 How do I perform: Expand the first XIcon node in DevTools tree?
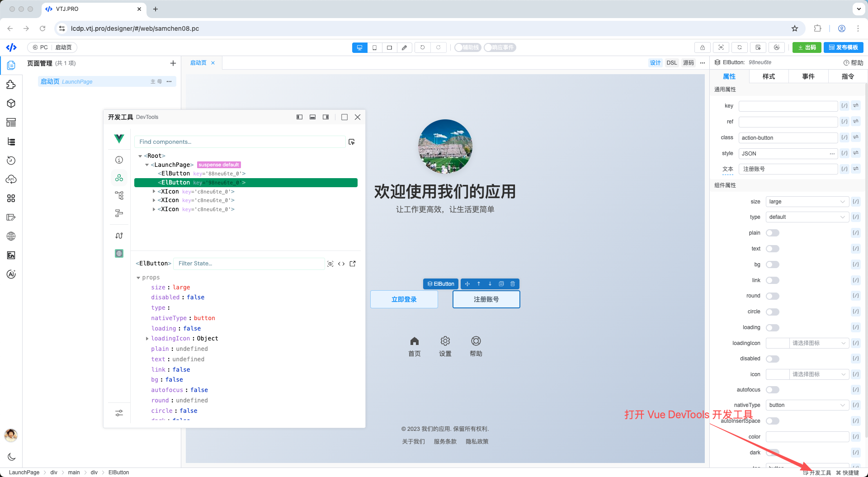pyautogui.click(x=153, y=191)
